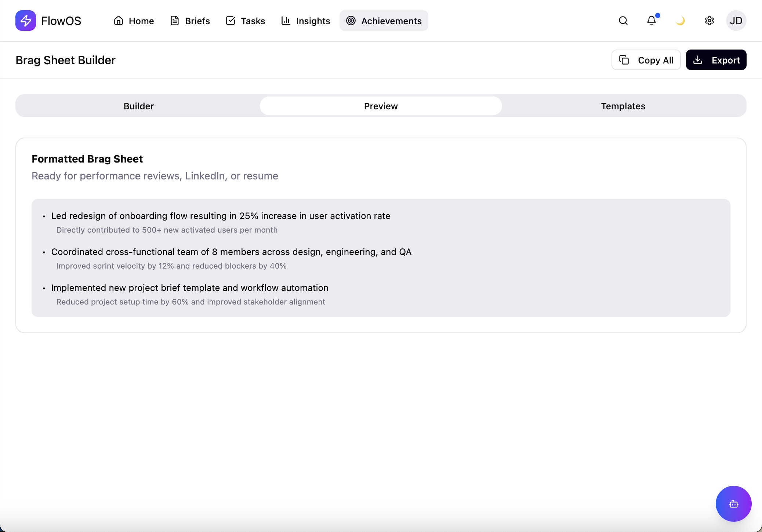Screen dimensions: 762x532
Task: Toggle dark mode moon icon
Action: [x=680, y=21]
